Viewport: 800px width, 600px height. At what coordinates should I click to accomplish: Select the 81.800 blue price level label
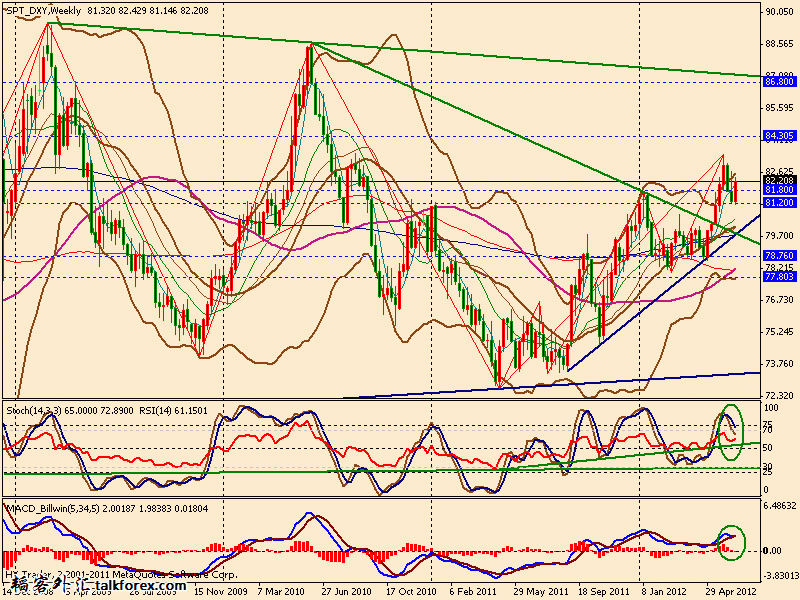pos(780,189)
